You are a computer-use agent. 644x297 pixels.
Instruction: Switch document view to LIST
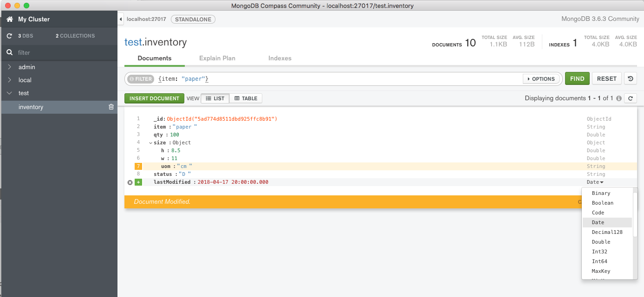click(215, 98)
